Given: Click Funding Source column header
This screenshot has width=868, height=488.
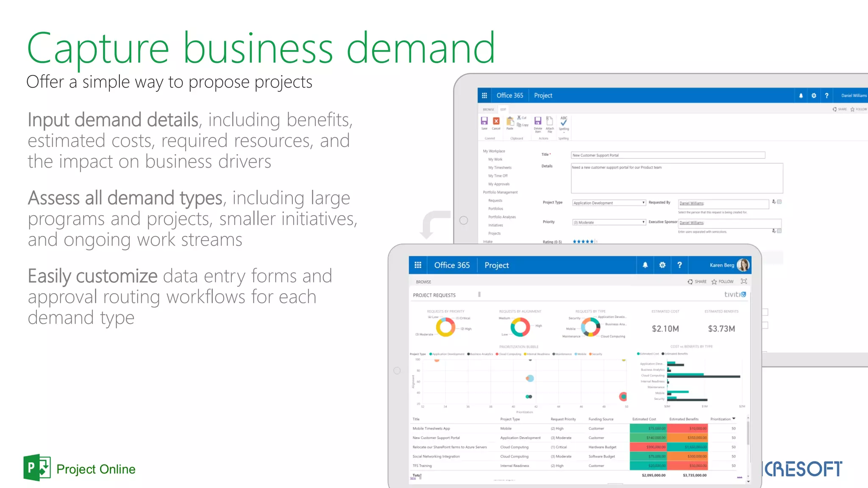Looking at the screenshot, I should (x=601, y=419).
